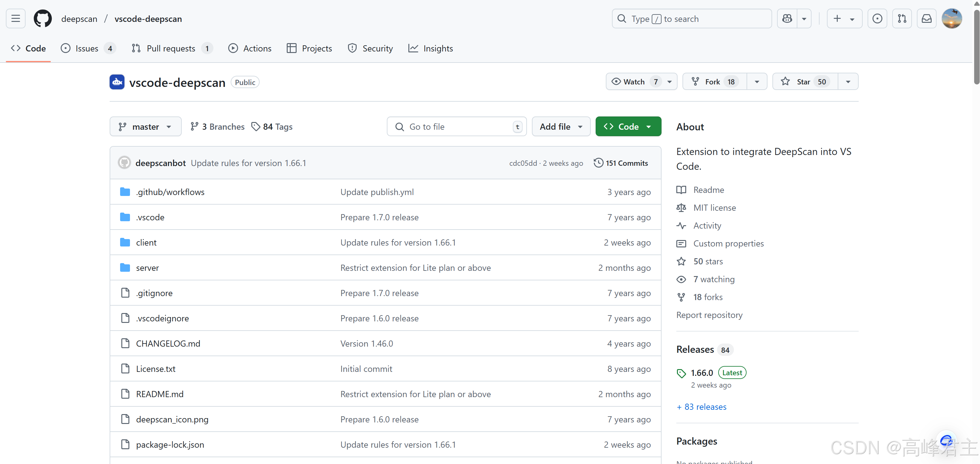The image size is (980, 464).
Task: Expand the green Code dropdown
Action: [x=628, y=127]
